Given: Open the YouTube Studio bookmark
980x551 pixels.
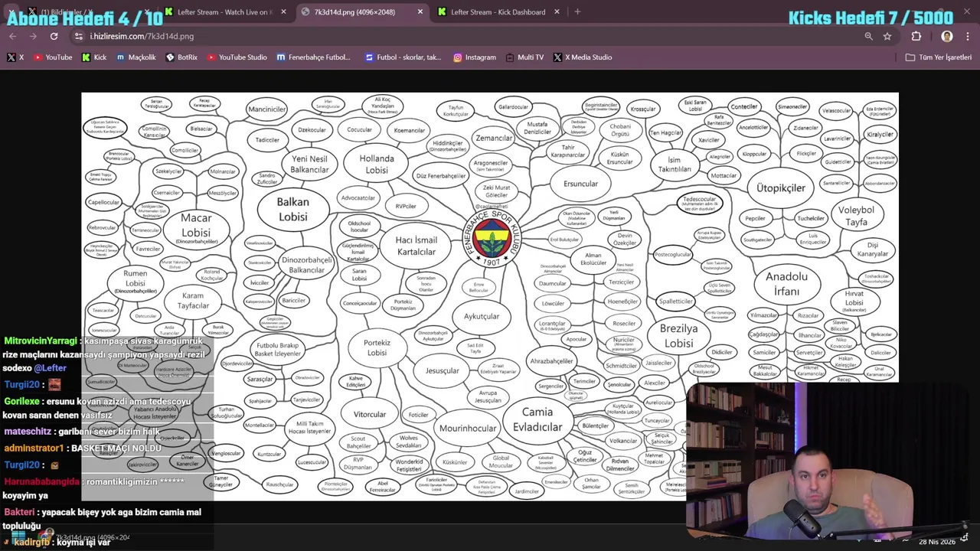Looking at the screenshot, I should pos(237,57).
